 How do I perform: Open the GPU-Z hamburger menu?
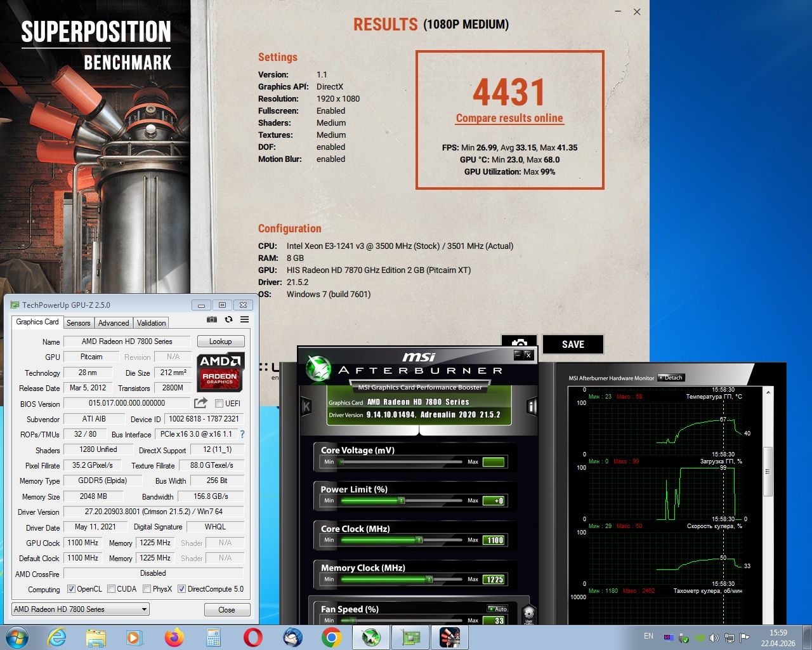pos(244,319)
